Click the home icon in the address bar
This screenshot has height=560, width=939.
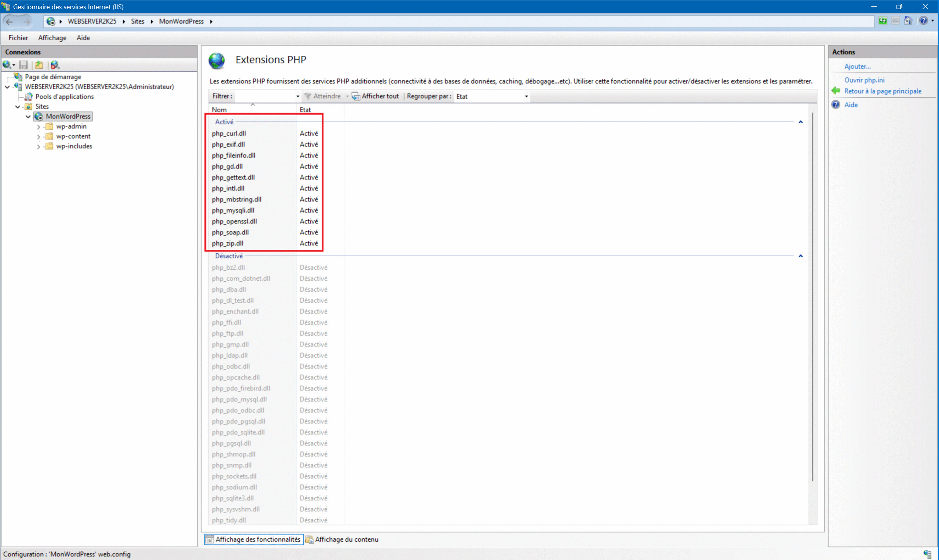pos(908,21)
